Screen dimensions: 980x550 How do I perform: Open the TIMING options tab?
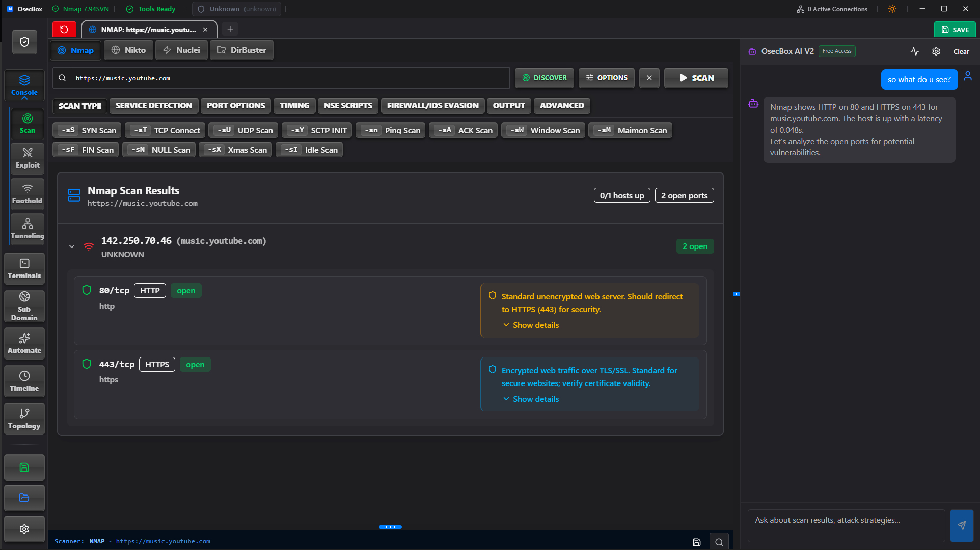[x=294, y=105]
